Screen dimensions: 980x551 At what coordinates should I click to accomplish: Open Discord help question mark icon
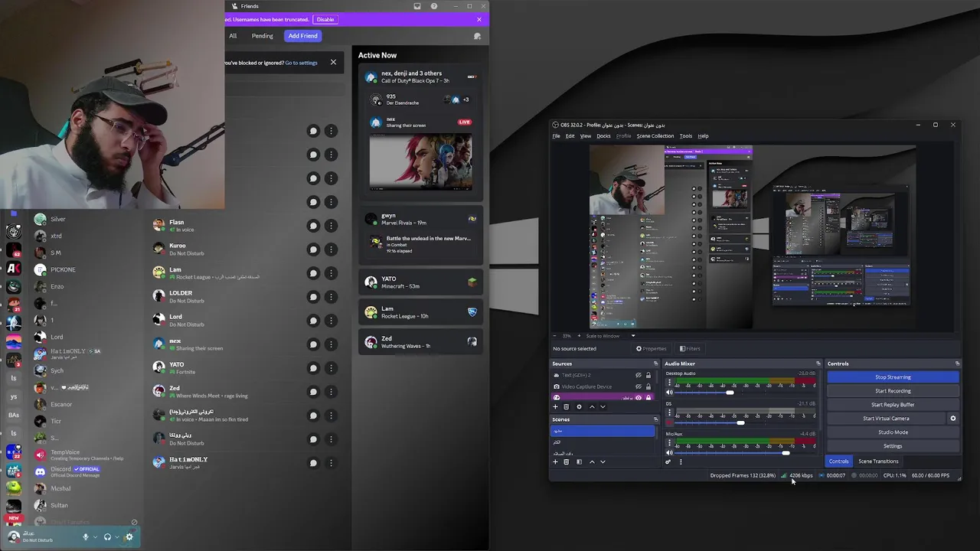point(434,6)
